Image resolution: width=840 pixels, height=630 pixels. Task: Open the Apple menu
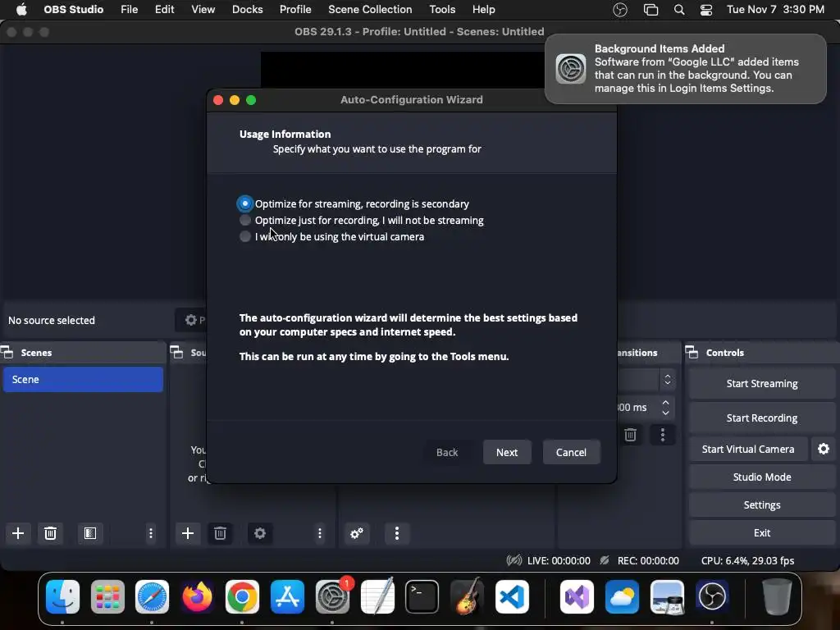tap(21, 10)
